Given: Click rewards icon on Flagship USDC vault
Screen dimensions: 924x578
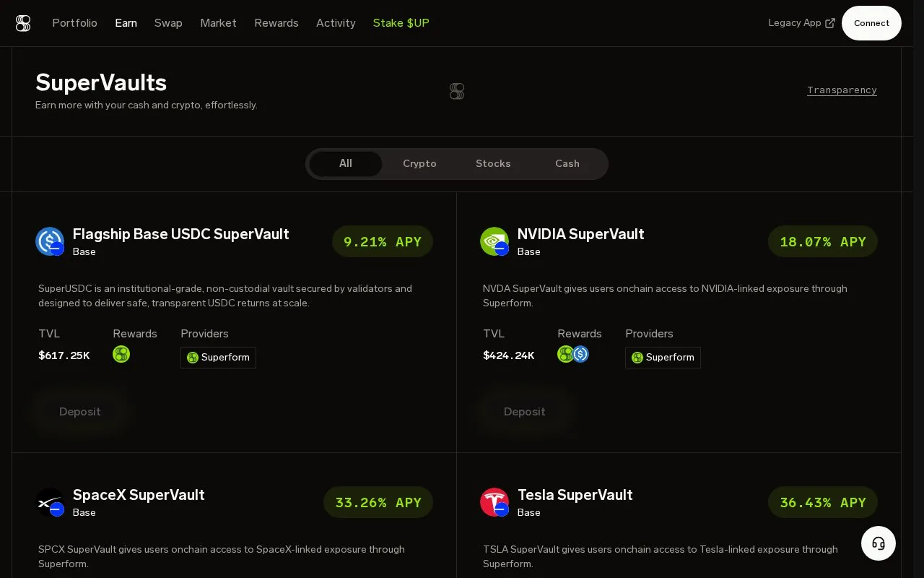Looking at the screenshot, I should click(x=121, y=354).
